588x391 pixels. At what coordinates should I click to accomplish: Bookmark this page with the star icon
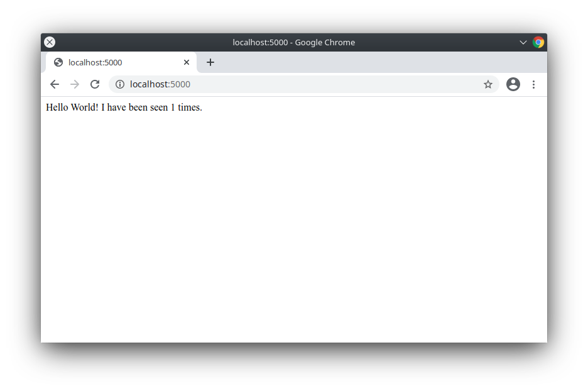(x=488, y=84)
